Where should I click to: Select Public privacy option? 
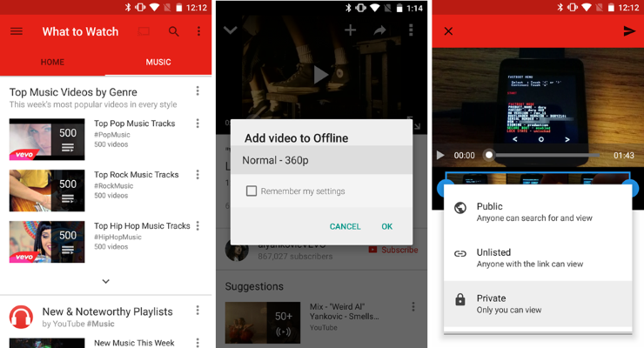538,212
